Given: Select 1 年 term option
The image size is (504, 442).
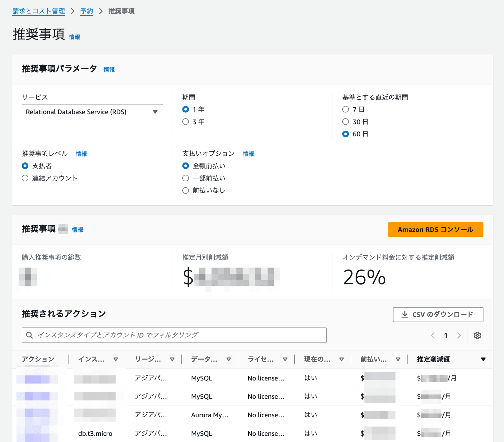Looking at the screenshot, I should tap(185, 109).
